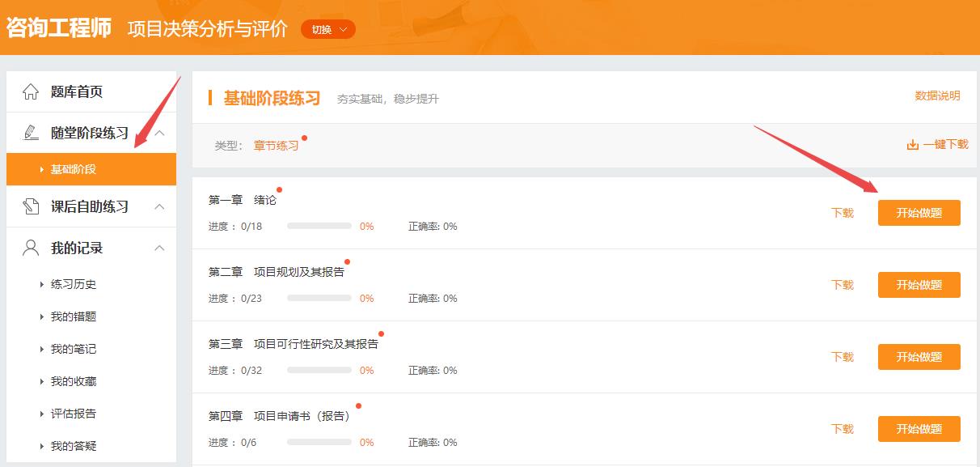Open the 切换 subject dropdown
980x467 pixels.
pos(328,30)
